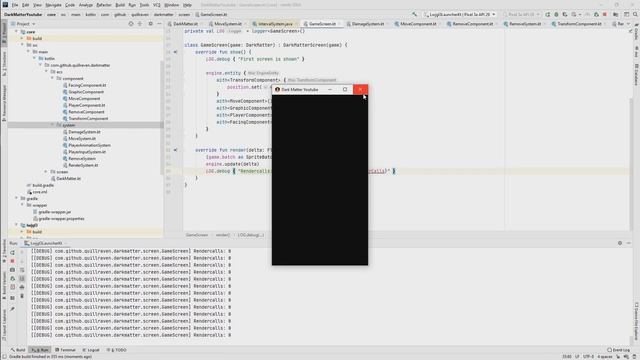The image size is (640, 360).
Task: Collapse the component package node
Action: [52, 78]
